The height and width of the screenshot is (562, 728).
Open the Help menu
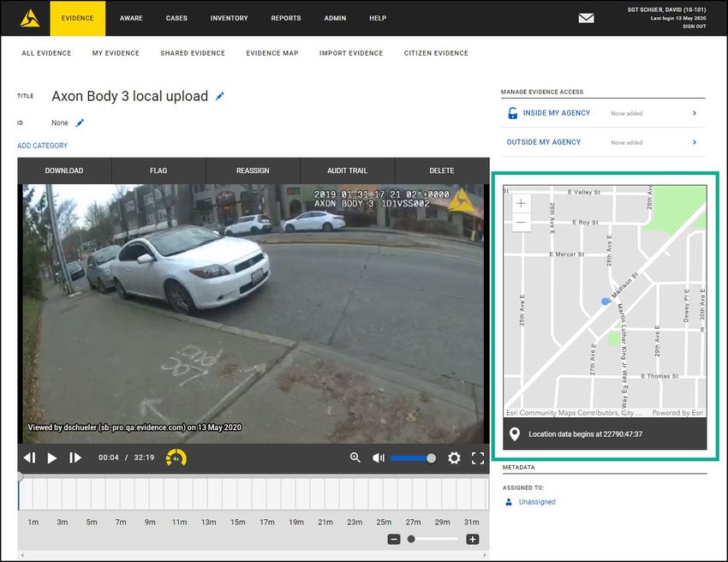click(378, 18)
